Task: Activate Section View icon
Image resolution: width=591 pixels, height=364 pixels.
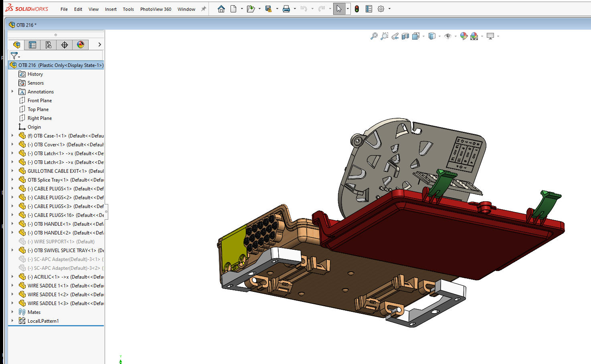Action: (x=405, y=36)
